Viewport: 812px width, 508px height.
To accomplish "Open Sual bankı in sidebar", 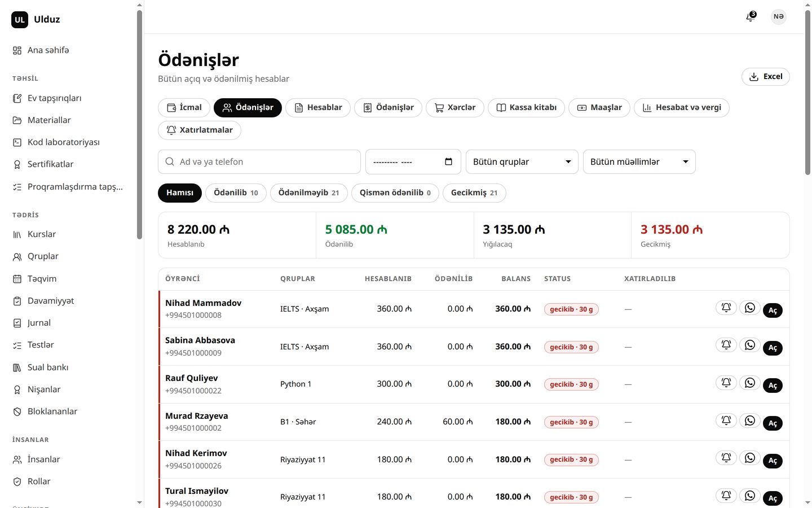I will tap(68, 367).
